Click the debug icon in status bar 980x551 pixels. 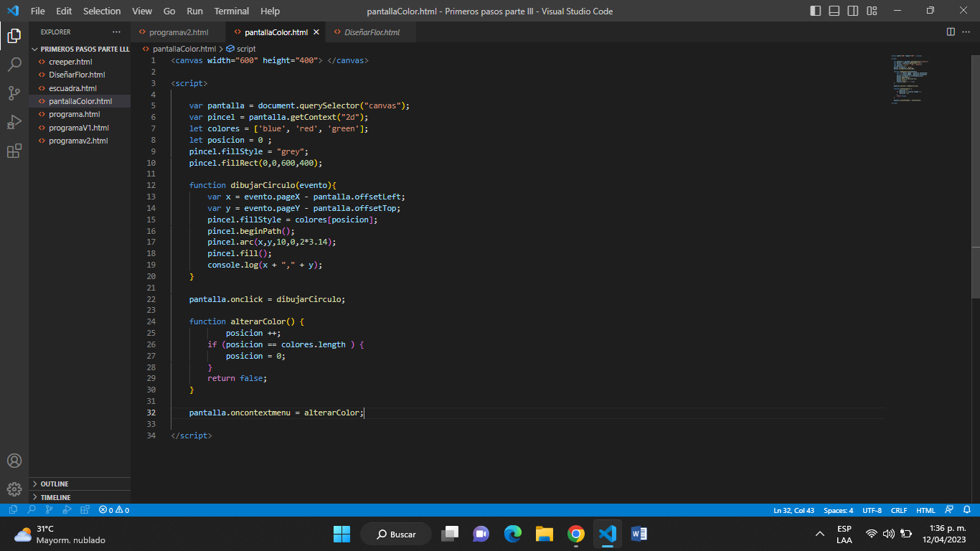[x=67, y=510]
